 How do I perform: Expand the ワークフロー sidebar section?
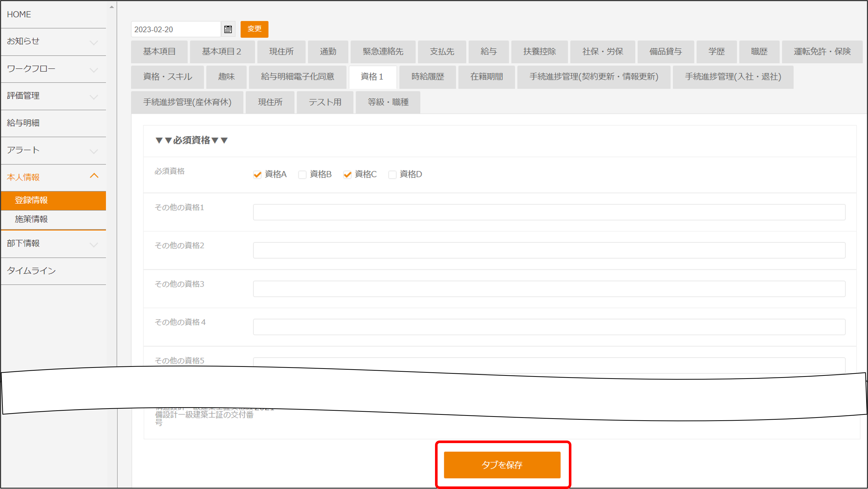coord(94,70)
